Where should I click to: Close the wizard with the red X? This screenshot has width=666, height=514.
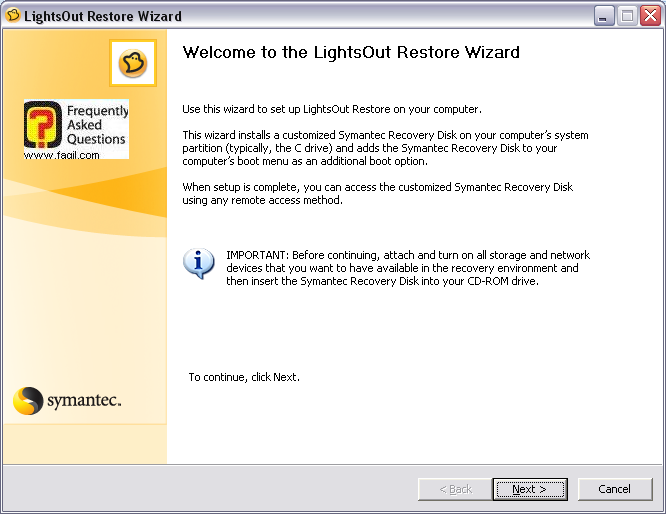pyautogui.click(x=649, y=16)
